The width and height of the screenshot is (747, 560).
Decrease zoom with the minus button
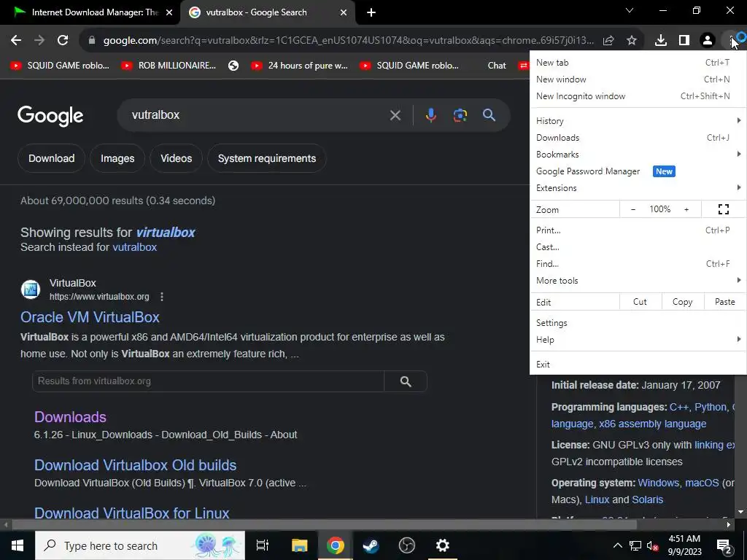pos(633,209)
